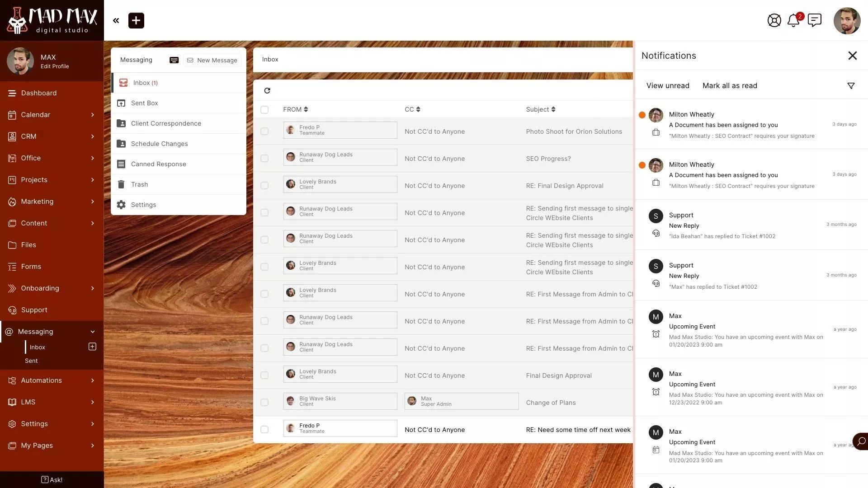Toggle the select-all messages checkbox
Image resolution: width=868 pixels, height=488 pixels.
pyautogui.click(x=264, y=109)
